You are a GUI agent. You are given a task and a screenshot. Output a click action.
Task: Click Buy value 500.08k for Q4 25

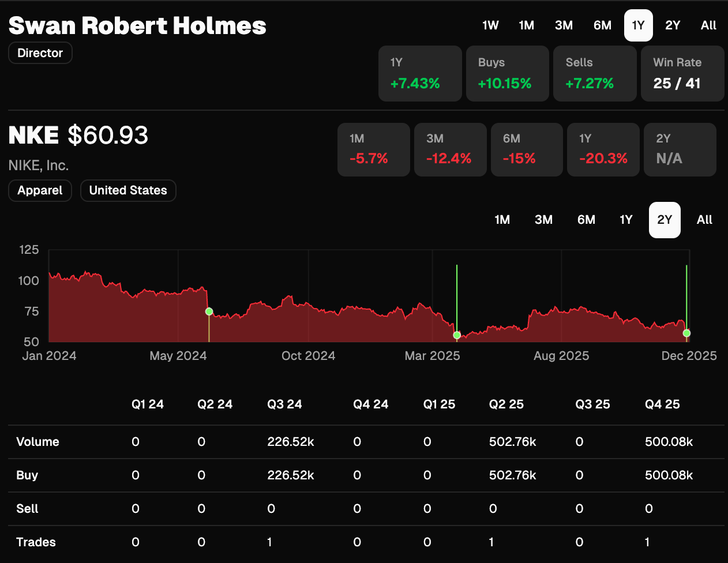[669, 475]
